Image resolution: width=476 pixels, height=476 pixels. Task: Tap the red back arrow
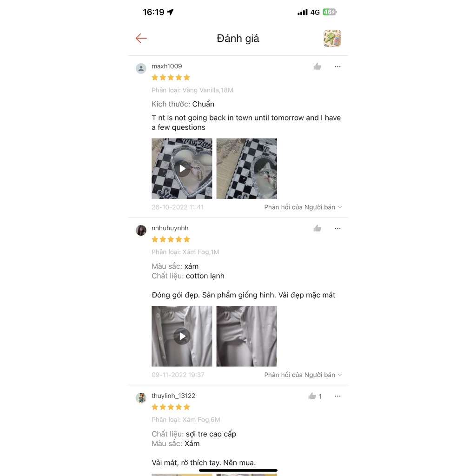pos(141,38)
